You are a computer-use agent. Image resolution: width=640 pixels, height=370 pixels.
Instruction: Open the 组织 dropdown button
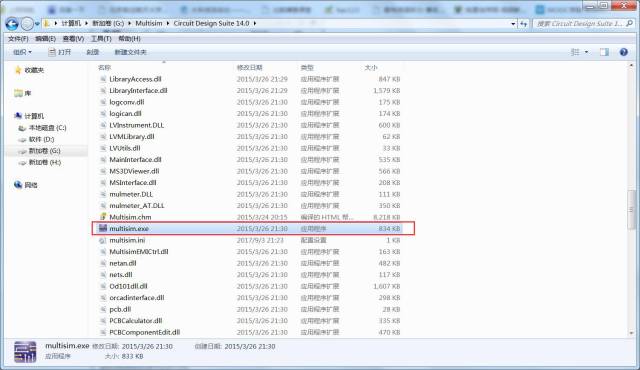pos(22,52)
